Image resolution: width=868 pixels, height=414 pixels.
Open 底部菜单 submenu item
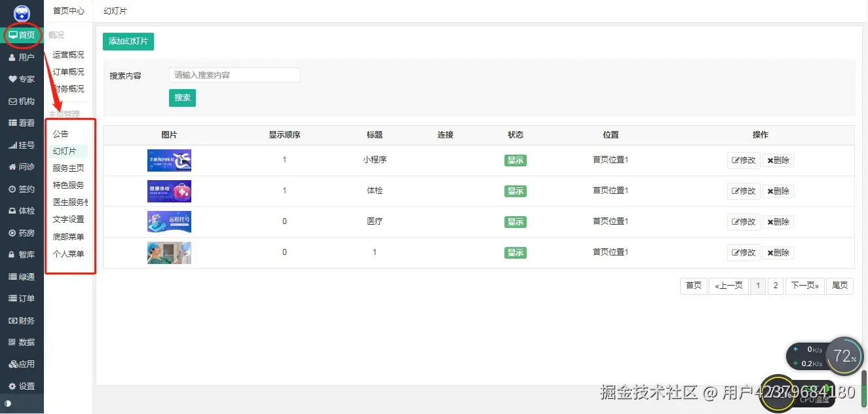pos(68,236)
